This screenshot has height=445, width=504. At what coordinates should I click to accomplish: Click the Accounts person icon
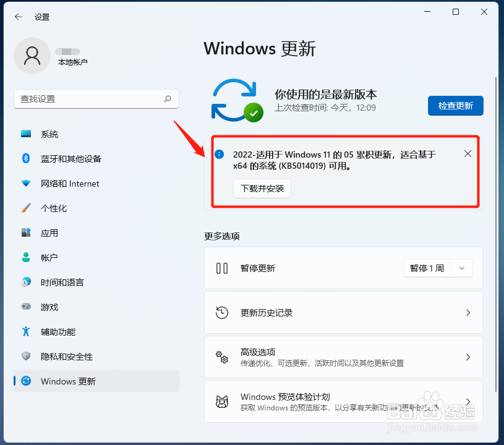(x=26, y=257)
